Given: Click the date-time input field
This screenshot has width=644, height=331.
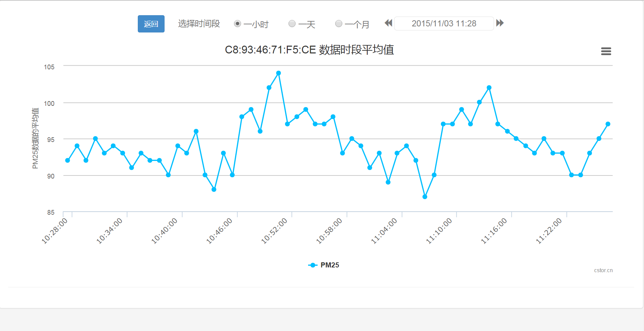Looking at the screenshot, I should [444, 24].
